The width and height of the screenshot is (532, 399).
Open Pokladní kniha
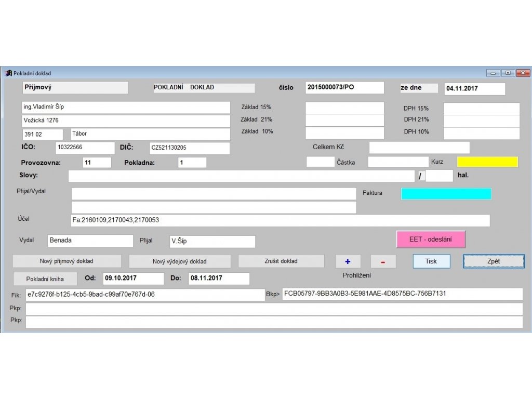(45, 279)
